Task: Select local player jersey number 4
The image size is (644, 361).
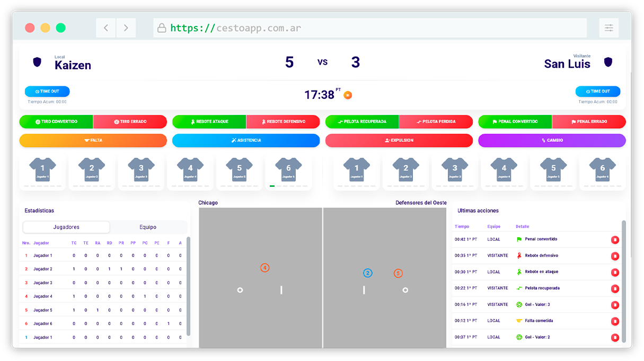Action: click(x=190, y=170)
